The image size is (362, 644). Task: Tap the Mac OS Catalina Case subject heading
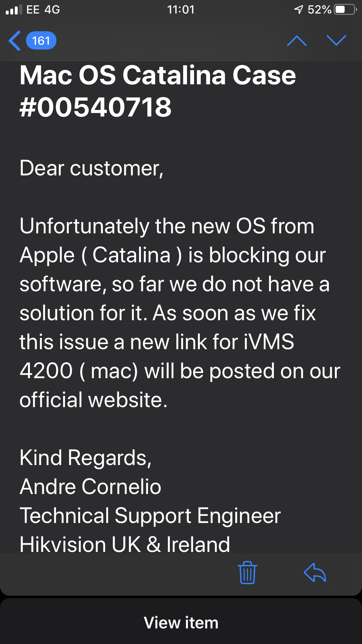pos(158,91)
